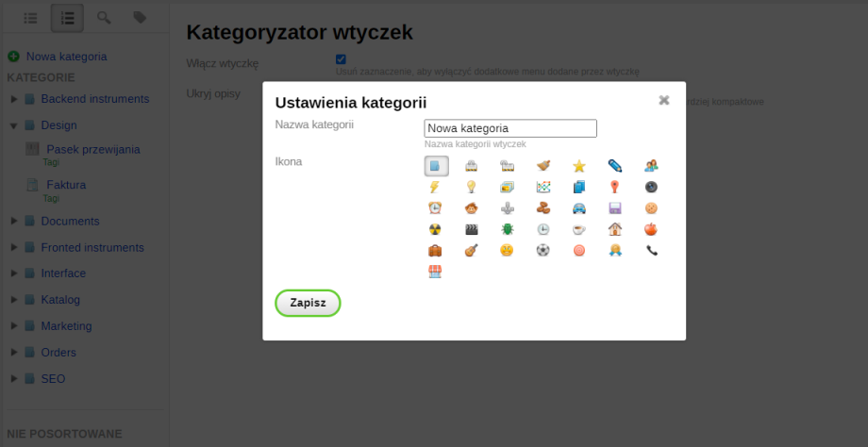The width and height of the screenshot is (868, 447).
Task: Expand the Documents category
Action: click(14, 222)
